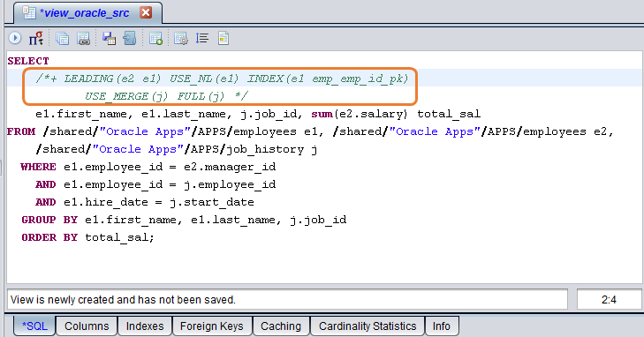Viewport: 644px width, 337px height.
Task: Close the view_oracle_src tab
Action: pos(146,12)
